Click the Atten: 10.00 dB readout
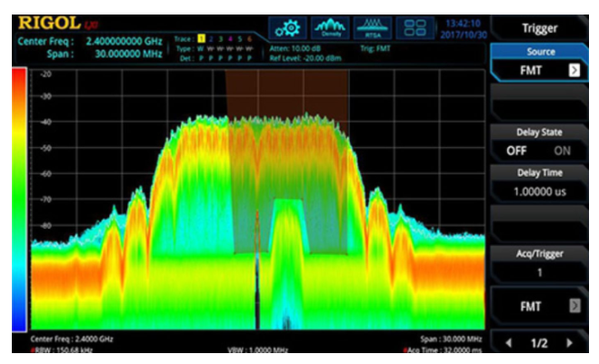Viewport: 599px width, 364px height. [295, 48]
